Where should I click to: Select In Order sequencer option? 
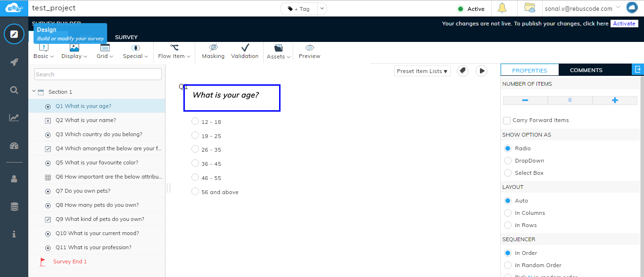click(x=508, y=253)
